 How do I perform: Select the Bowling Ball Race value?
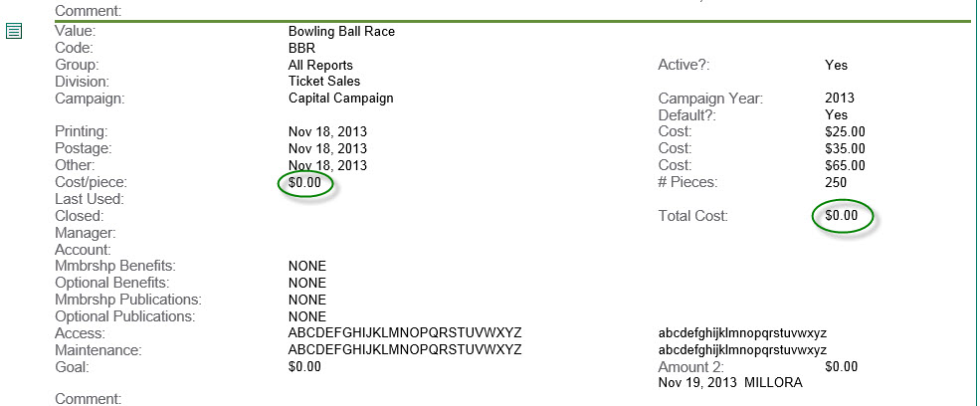click(341, 31)
